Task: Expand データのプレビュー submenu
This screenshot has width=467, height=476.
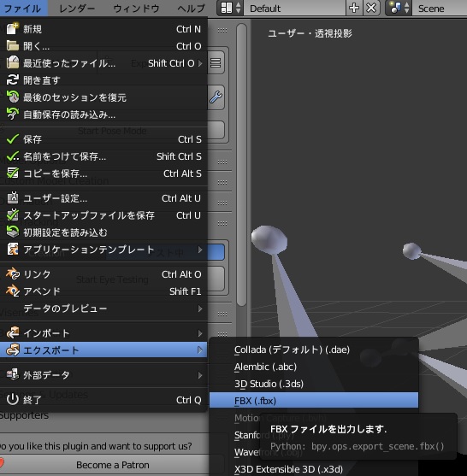Action: coord(103,309)
